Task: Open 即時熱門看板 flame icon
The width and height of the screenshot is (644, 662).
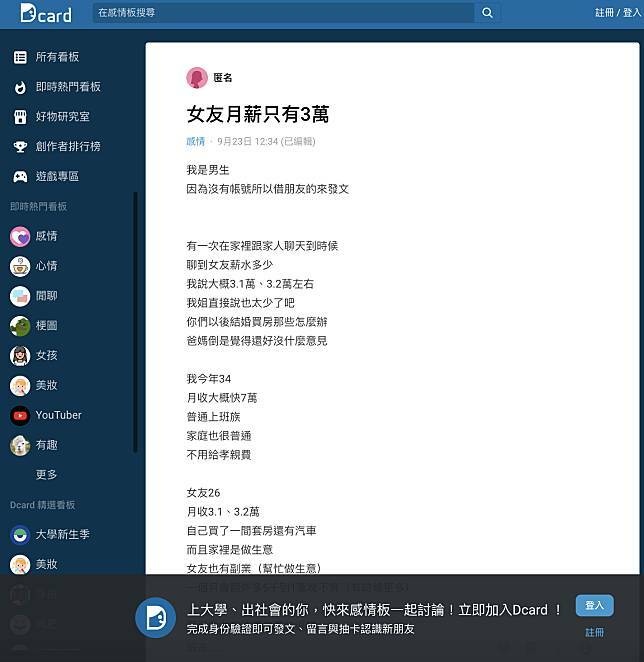Action: coord(20,87)
